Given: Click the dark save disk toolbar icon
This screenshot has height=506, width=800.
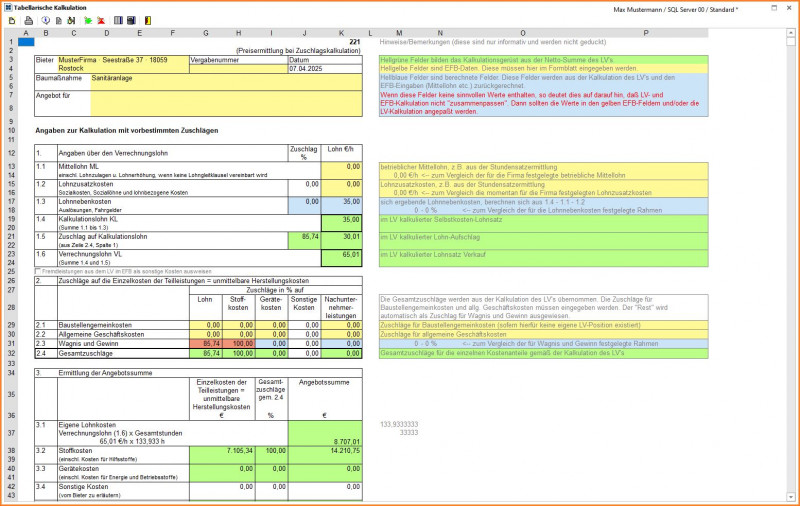Looking at the screenshot, I should click(132, 20).
